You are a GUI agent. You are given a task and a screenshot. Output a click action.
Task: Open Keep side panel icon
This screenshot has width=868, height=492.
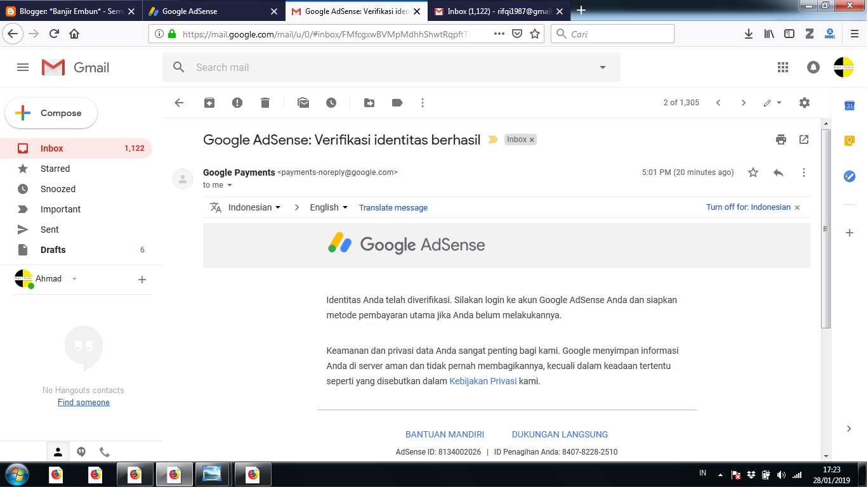coord(850,141)
